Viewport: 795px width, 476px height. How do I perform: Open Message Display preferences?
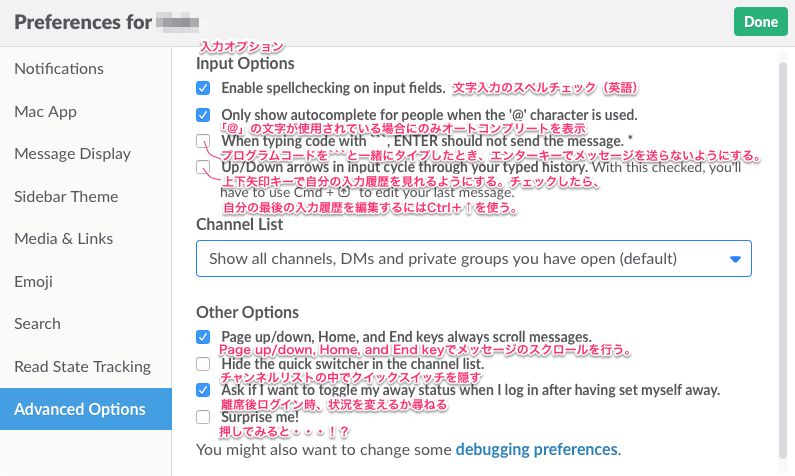coord(73,154)
